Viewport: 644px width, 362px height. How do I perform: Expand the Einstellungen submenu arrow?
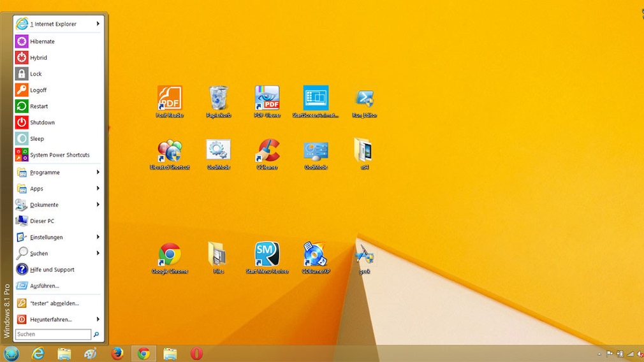pos(98,237)
